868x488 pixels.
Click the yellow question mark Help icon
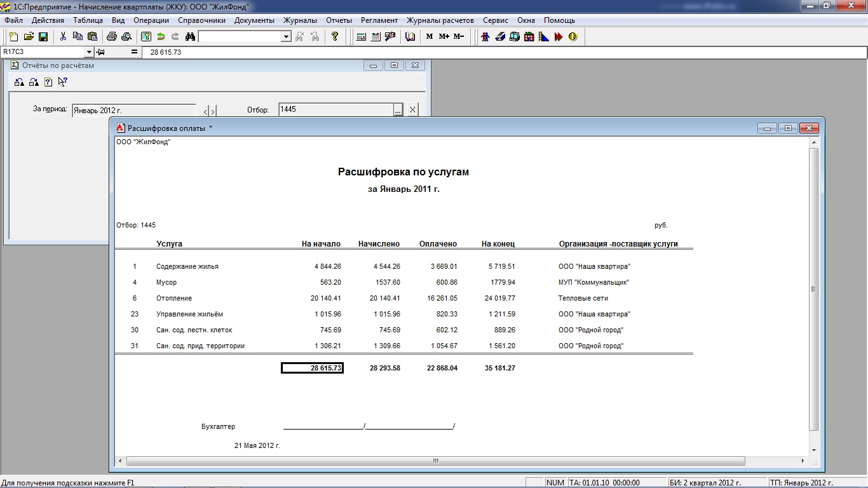335,37
